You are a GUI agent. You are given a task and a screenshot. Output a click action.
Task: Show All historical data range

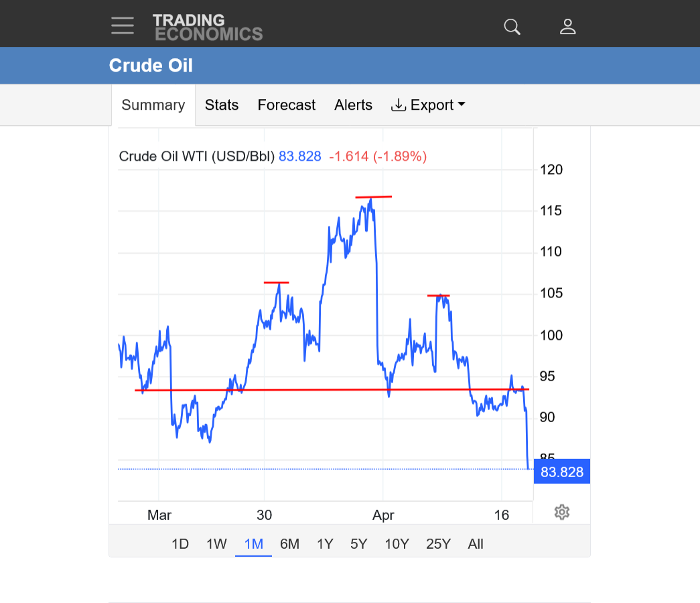476,544
